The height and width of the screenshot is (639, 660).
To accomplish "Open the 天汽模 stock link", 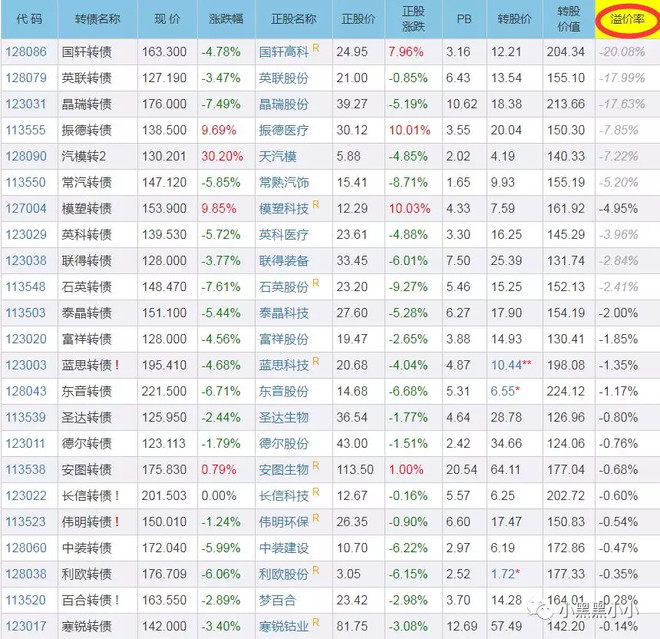I will click(x=277, y=156).
